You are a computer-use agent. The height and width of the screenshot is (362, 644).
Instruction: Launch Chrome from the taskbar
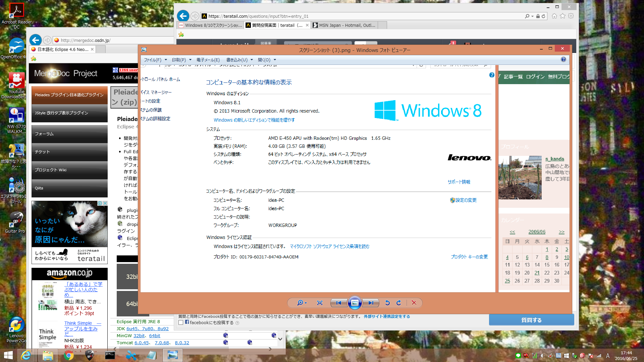point(69,355)
